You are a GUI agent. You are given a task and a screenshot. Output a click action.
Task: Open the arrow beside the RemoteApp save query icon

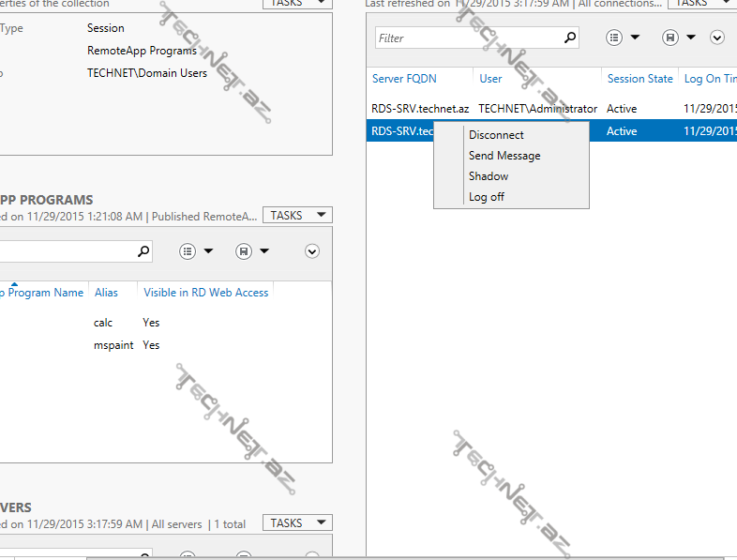click(264, 251)
